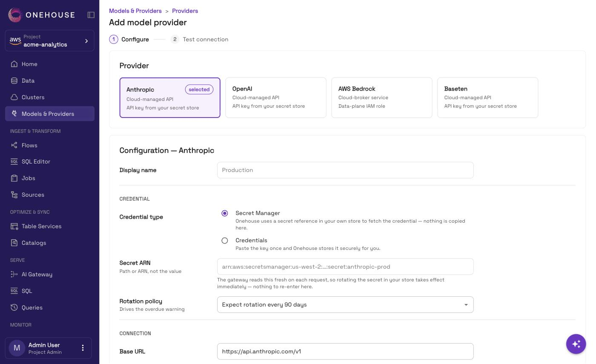Select the Secret Manager radio button
Viewport: 596px width, 364px height.
click(225, 213)
